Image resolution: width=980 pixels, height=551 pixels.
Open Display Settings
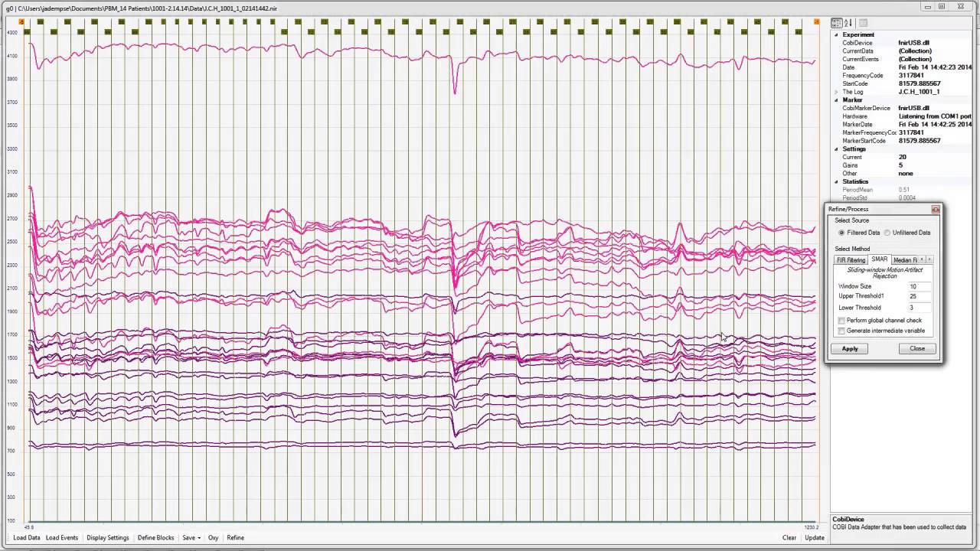108,538
